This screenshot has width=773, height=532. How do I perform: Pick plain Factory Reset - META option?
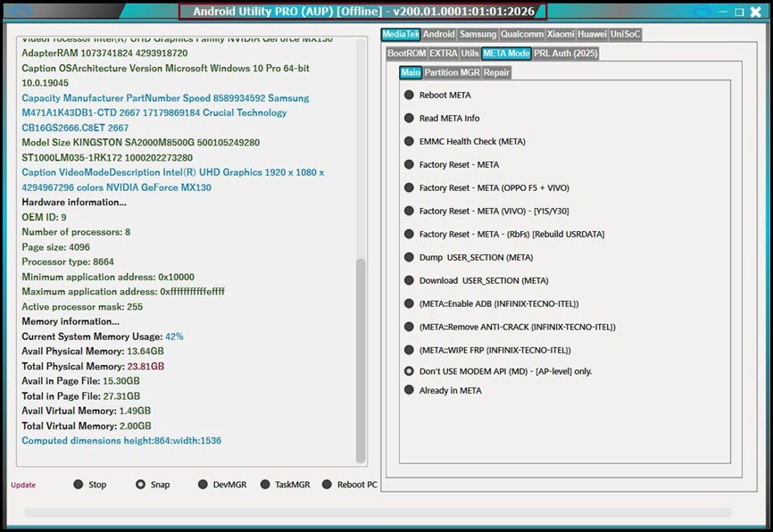[452, 164]
